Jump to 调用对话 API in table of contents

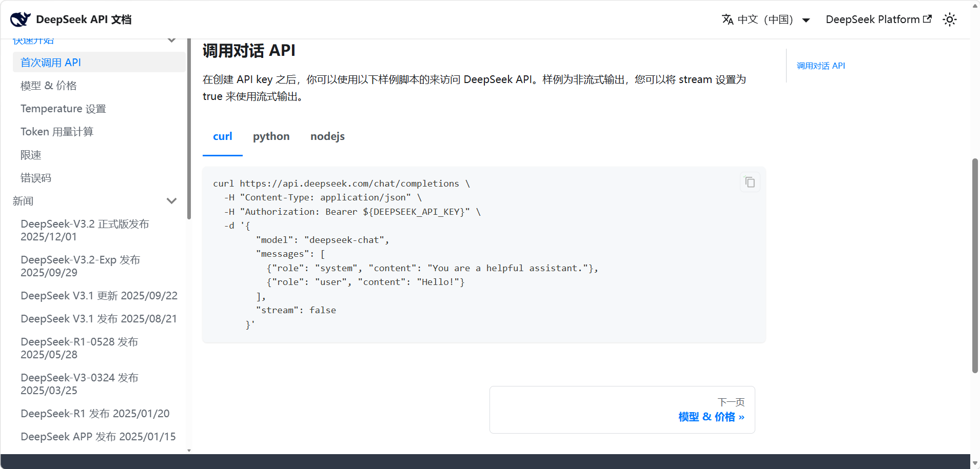click(x=820, y=66)
